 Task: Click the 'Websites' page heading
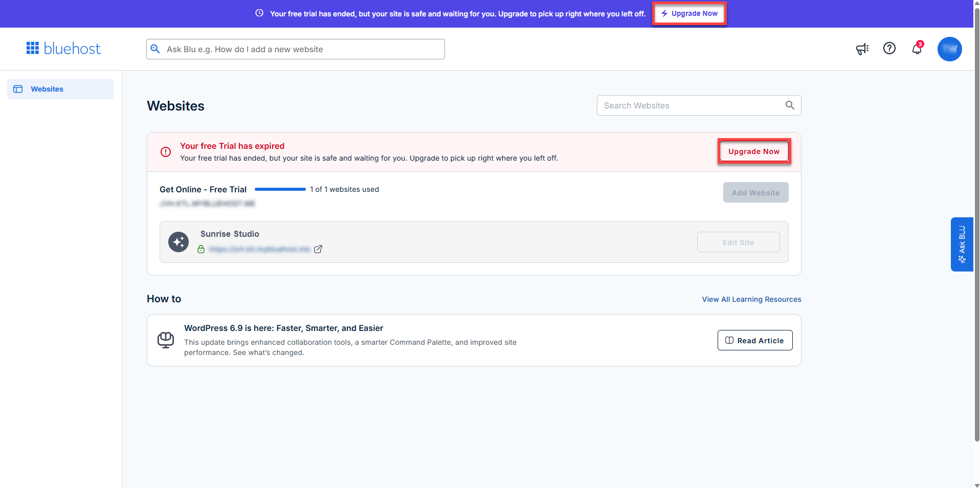click(x=175, y=106)
